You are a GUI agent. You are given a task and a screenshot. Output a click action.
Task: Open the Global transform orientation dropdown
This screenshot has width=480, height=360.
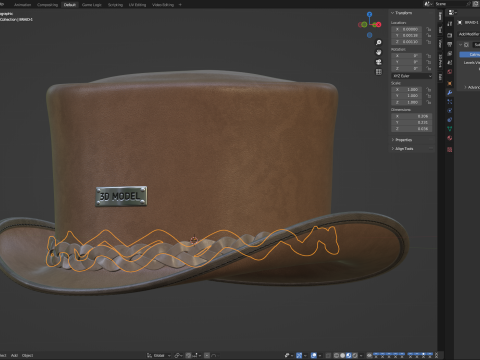point(159,355)
